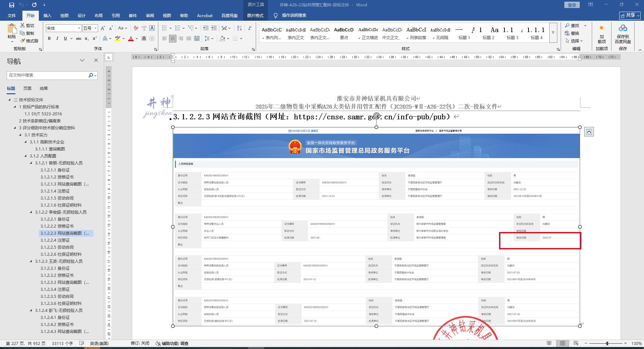Toggle center alignment

pyautogui.click(x=172, y=38)
